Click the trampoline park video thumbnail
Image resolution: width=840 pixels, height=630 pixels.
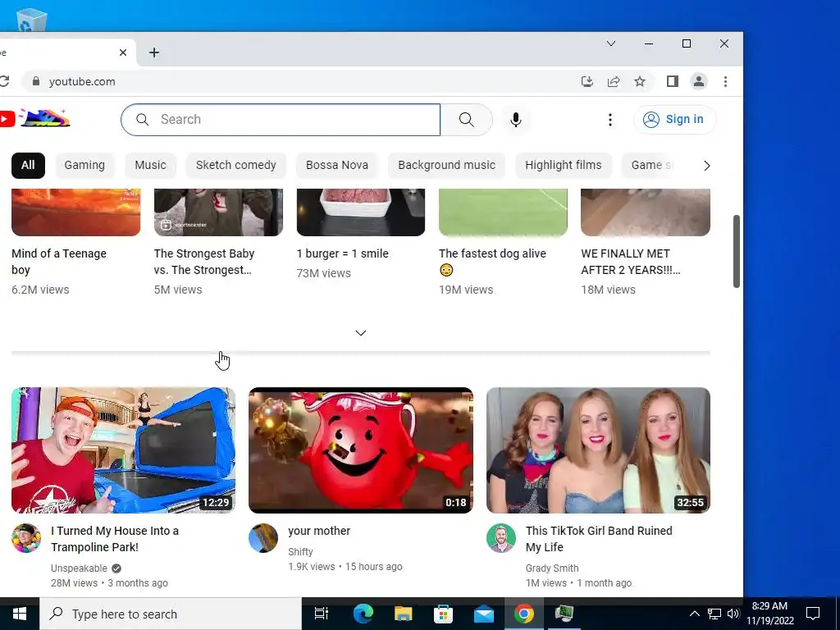point(123,450)
